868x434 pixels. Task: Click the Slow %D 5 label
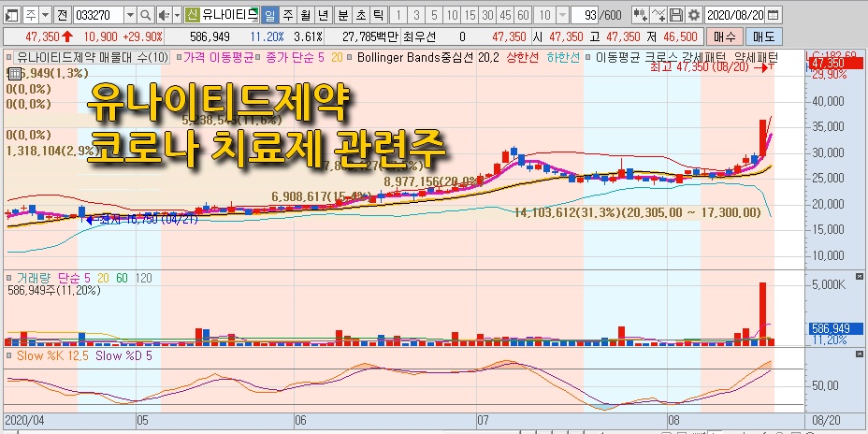(124, 355)
